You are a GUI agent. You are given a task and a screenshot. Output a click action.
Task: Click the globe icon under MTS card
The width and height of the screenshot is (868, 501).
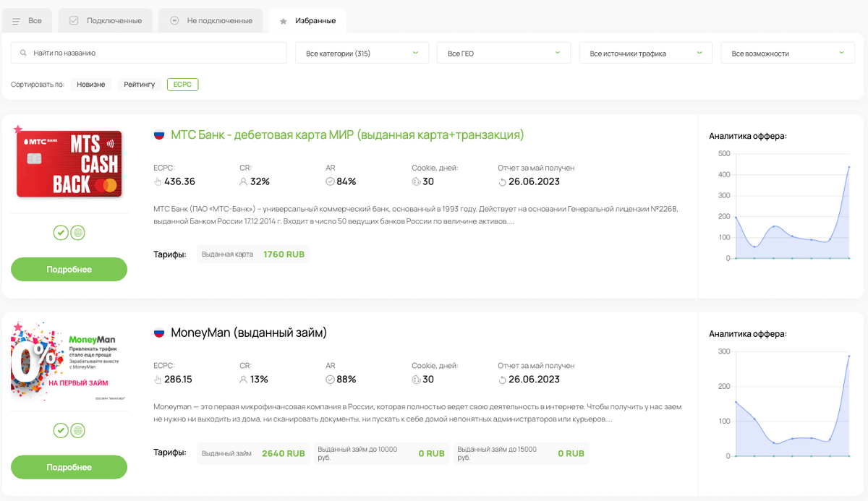77,233
